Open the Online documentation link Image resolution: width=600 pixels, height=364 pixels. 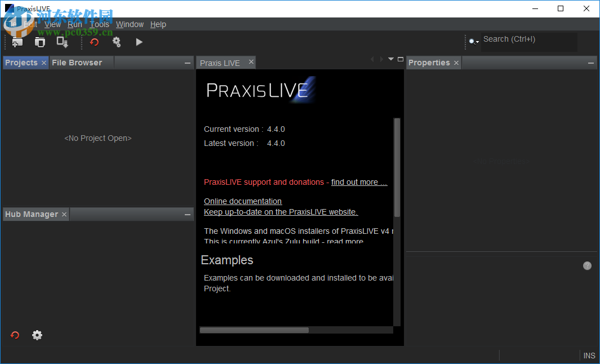242,201
